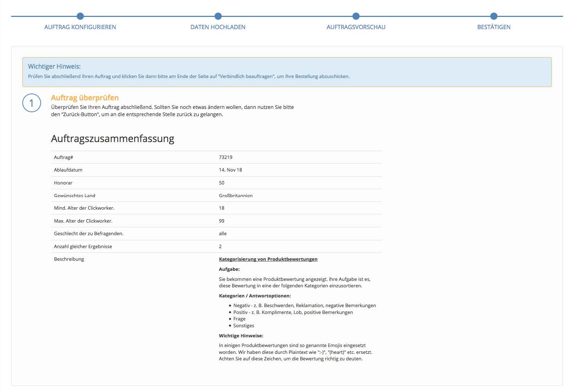
Task: Click the Beschreibung label
Action: coord(69,259)
